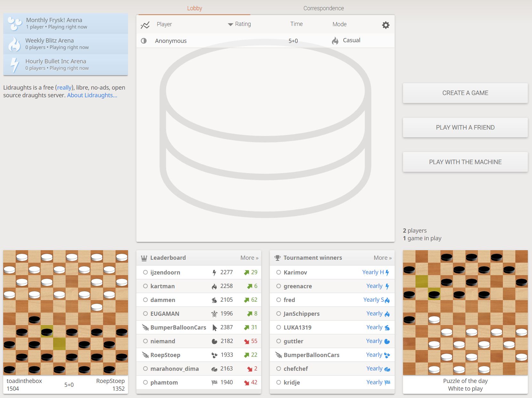
Task: Click the PLAY WITH THE MACHINE button
Action: pos(465,162)
